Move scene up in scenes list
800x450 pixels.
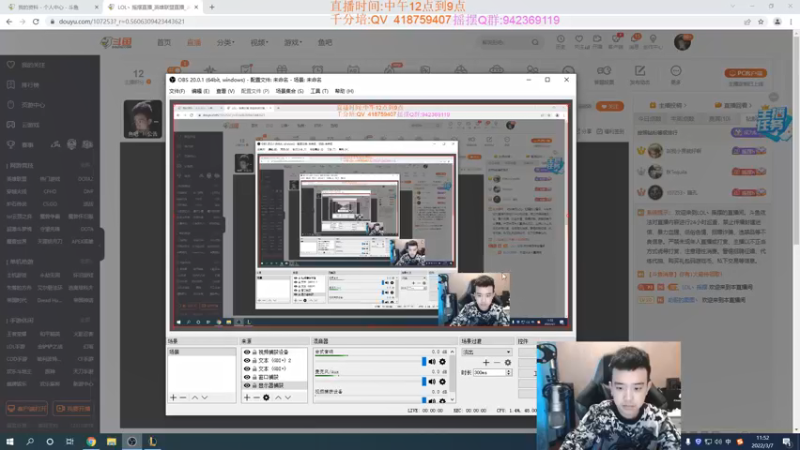click(194, 397)
